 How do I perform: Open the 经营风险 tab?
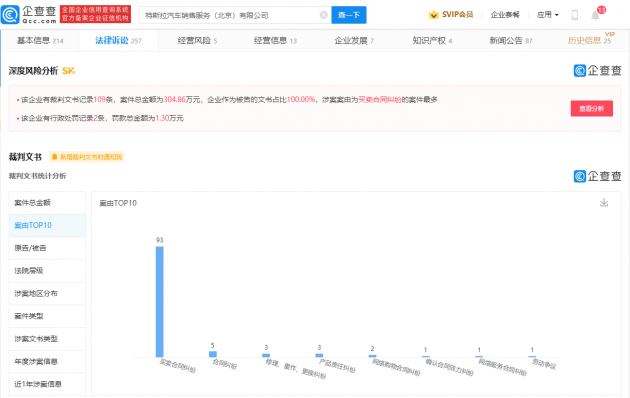click(197, 41)
